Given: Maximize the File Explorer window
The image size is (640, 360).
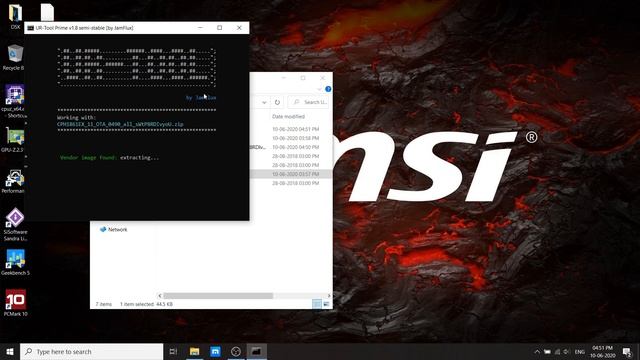Looking at the screenshot, I should pos(303,78).
